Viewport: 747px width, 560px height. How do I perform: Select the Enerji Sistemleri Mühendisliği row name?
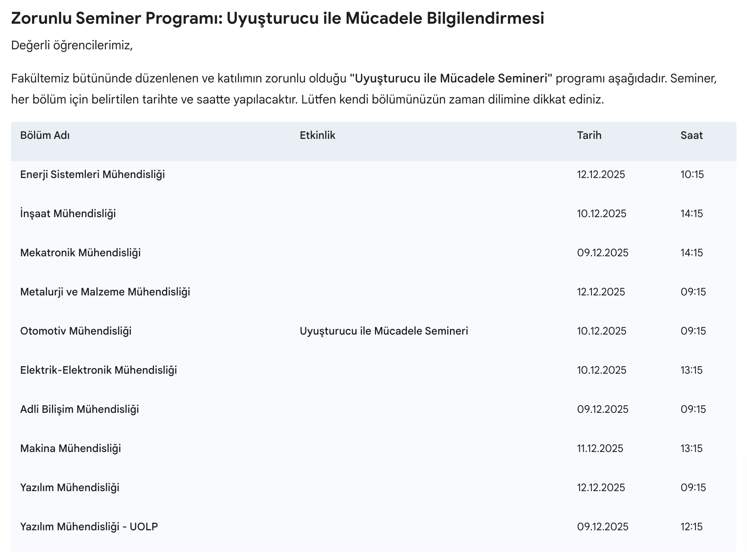pyautogui.click(x=93, y=175)
